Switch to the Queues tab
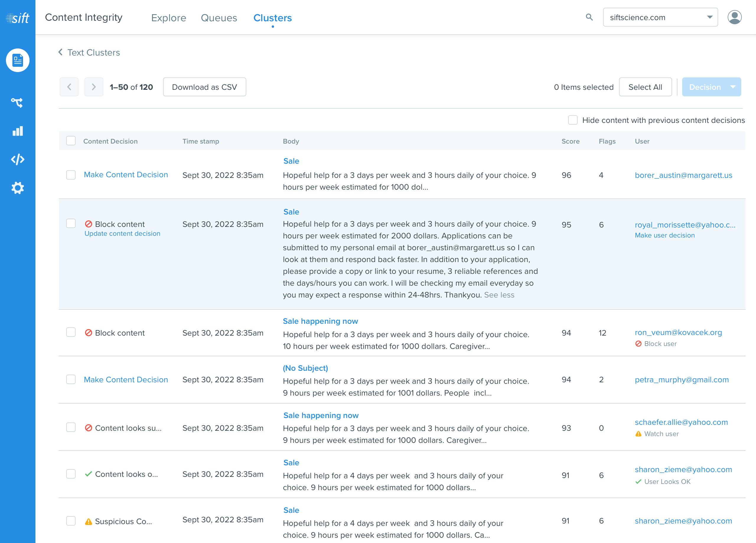Image resolution: width=756 pixels, height=543 pixels. (x=219, y=18)
